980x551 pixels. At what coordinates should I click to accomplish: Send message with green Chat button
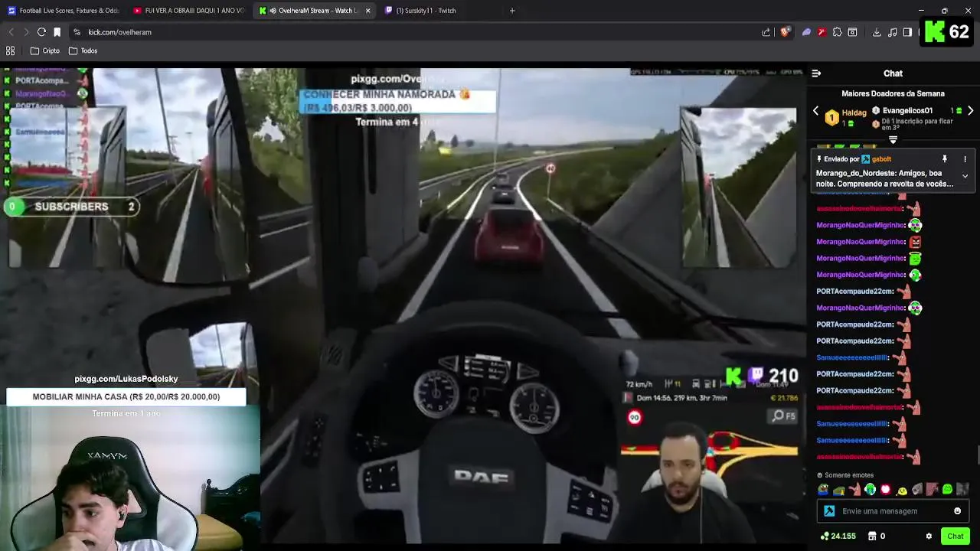pyautogui.click(x=955, y=536)
